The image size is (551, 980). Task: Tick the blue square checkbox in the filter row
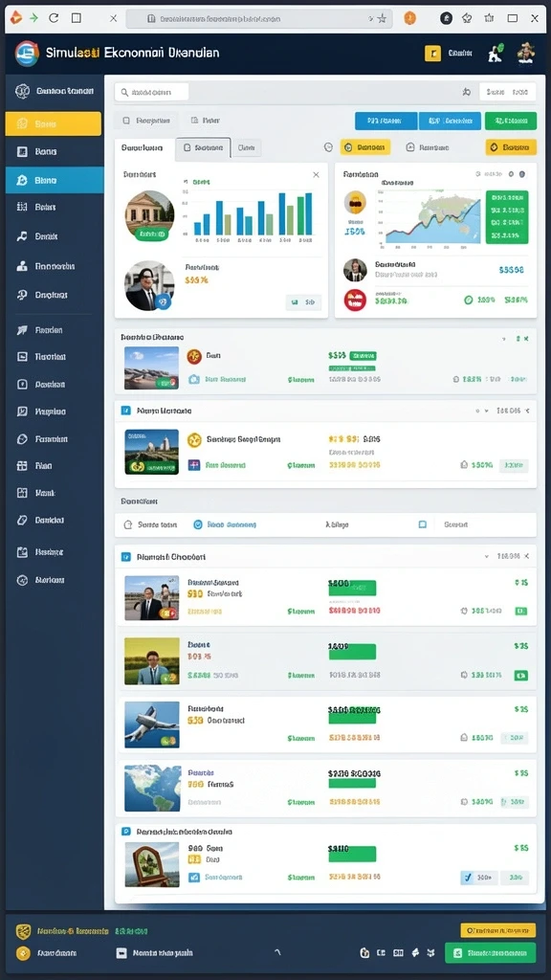(x=422, y=525)
